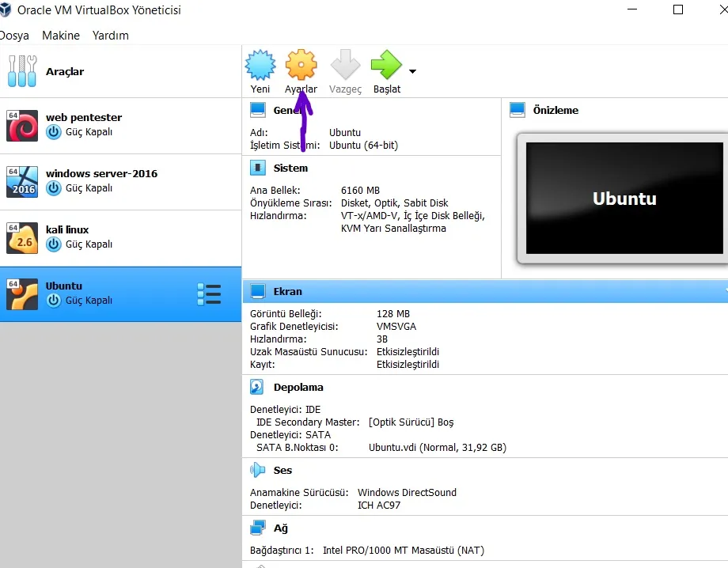Open the Başlat dropdown arrow
728x568 pixels.
click(x=412, y=71)
